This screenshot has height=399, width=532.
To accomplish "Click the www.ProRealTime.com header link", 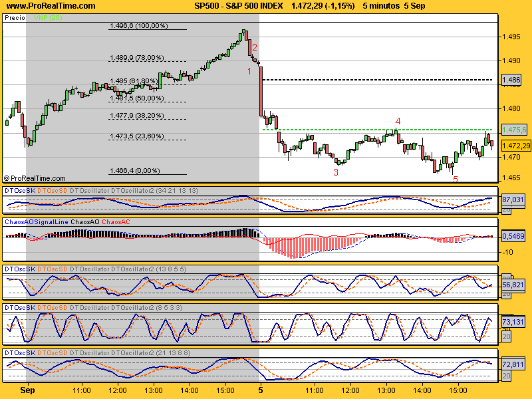I will (51, 6).
